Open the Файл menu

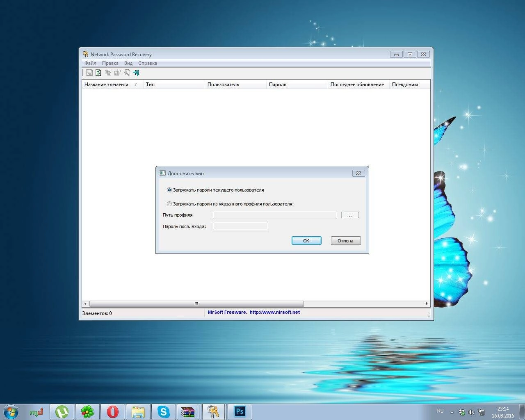(90, 63)
